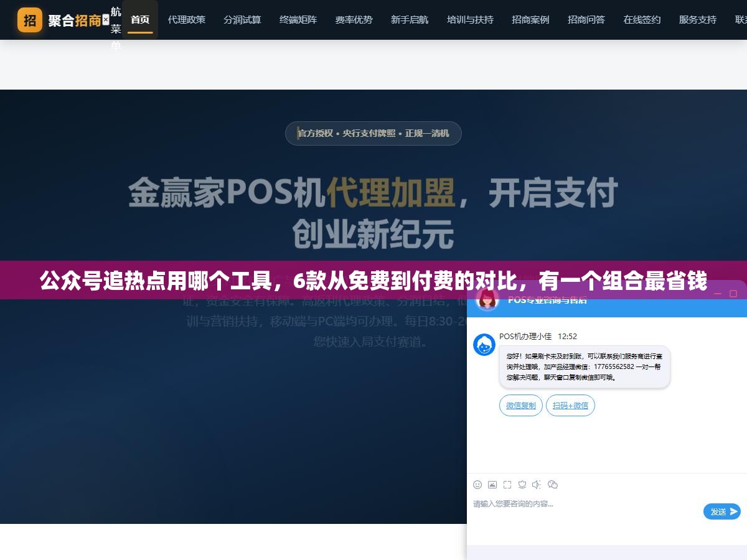Open 招商问答 navigation item
747x560 pixels.
tap(586, 20)
